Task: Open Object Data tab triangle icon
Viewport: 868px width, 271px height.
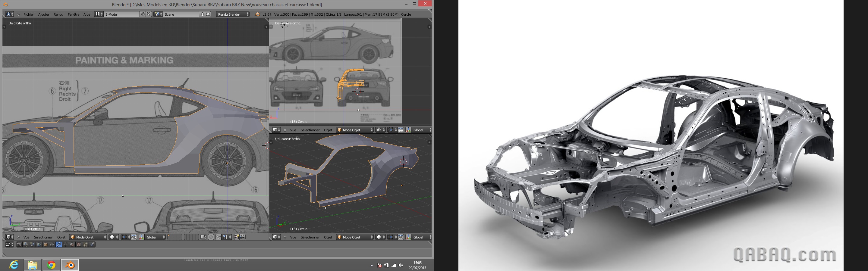Action: coord(65,245)
